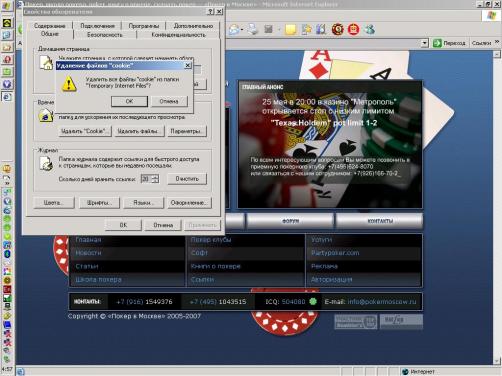Open the Messenger buddy icon in the IE toolbar

pos(369,30)
